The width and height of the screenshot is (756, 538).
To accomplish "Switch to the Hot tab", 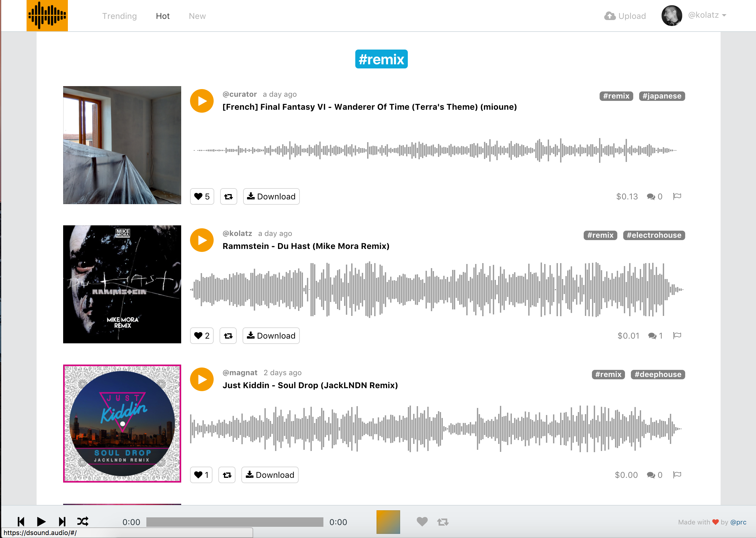I will point(163,16).
